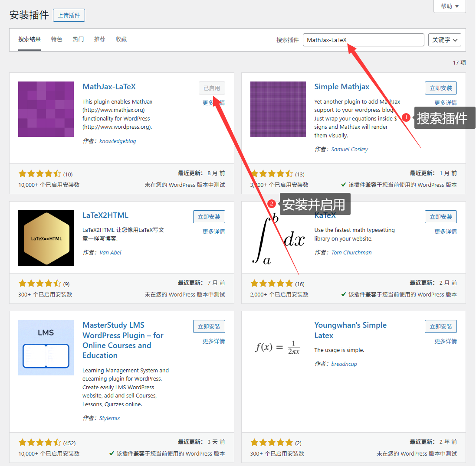The height and width of the screenshot is (466, 476).
Task: Open the LaTeX2HTML plugin title link
Action: pyautogui.click(x=105, y=215)
